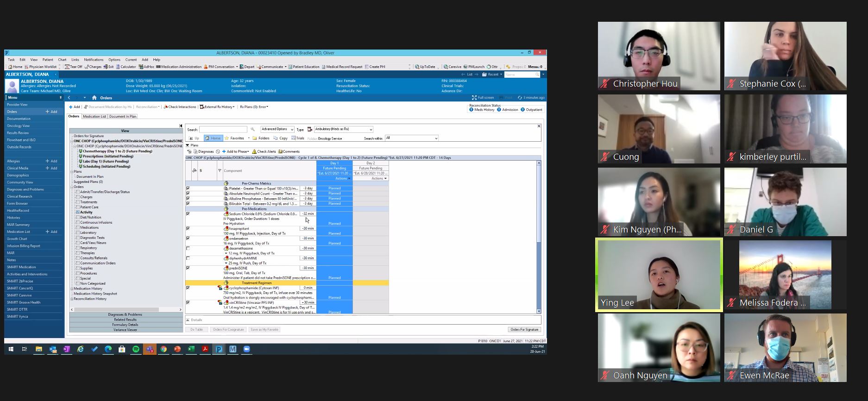This screenshot has height=401, width=868.
Task: Check the diphenhydrAMINE order checkbox
Action: (x=188, y=258)
